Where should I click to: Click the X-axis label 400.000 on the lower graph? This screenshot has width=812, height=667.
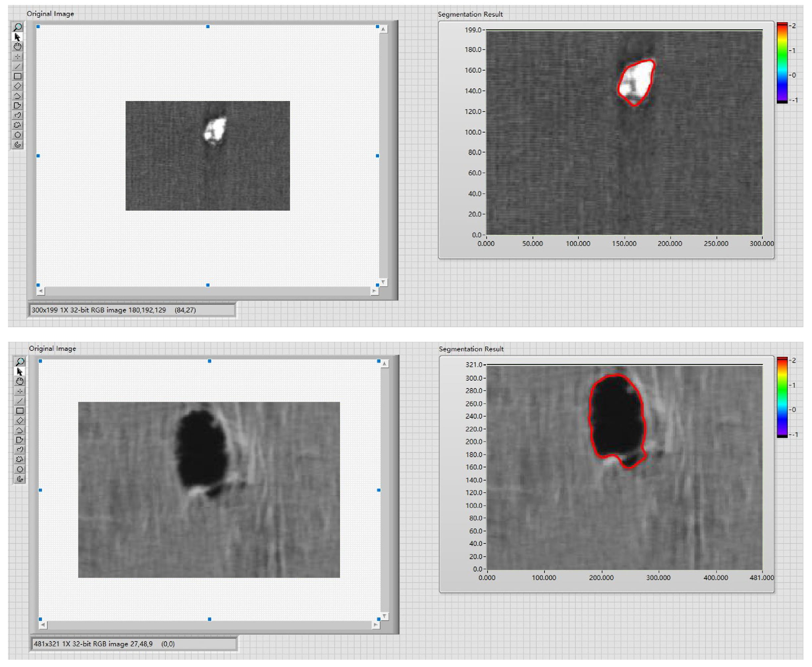[716, 578]
